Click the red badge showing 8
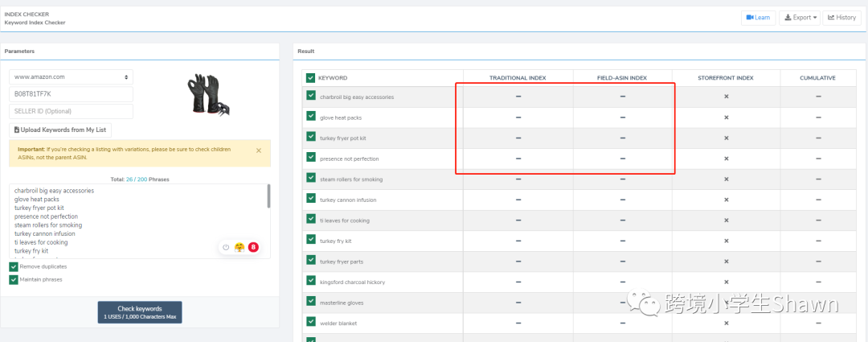 point(253,247)
